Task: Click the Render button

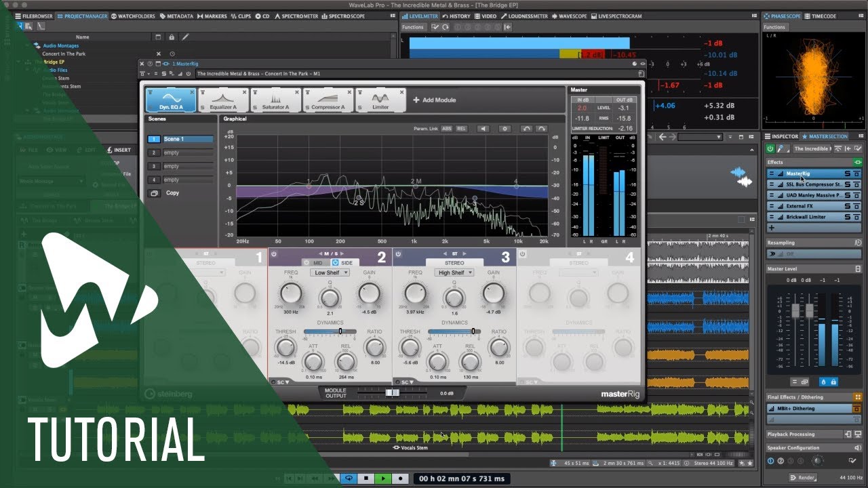Action: (802, 477)
